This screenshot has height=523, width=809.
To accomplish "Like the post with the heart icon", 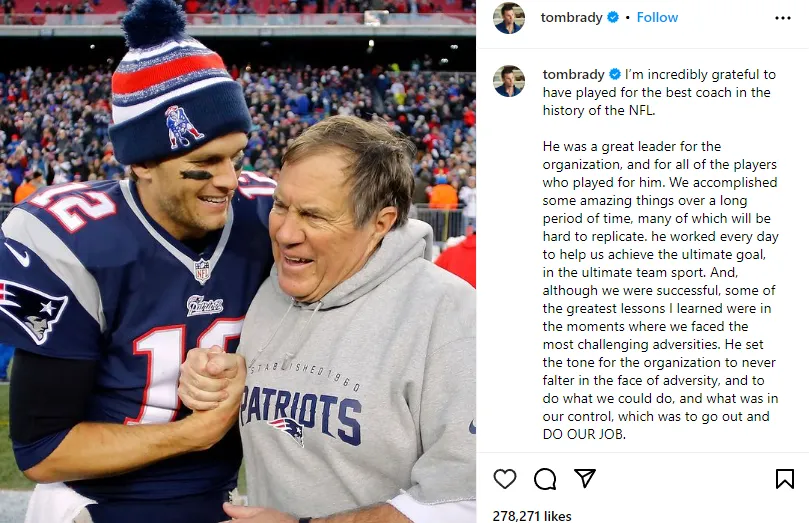I will [x=505, y=479].
